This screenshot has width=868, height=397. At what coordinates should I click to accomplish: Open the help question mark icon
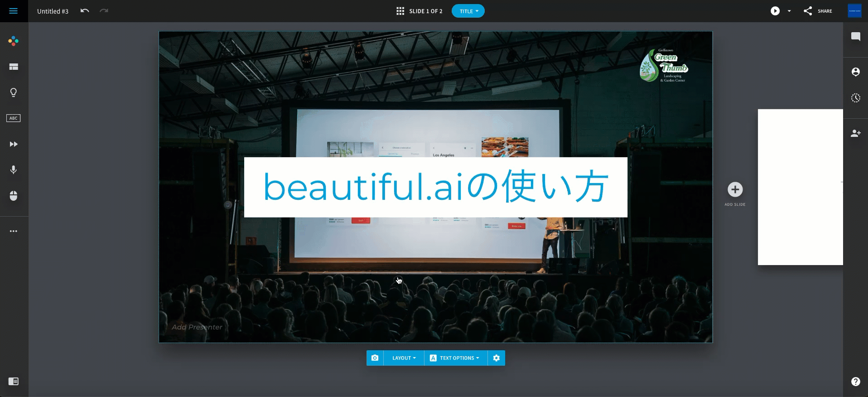click(x=856, y=382)
